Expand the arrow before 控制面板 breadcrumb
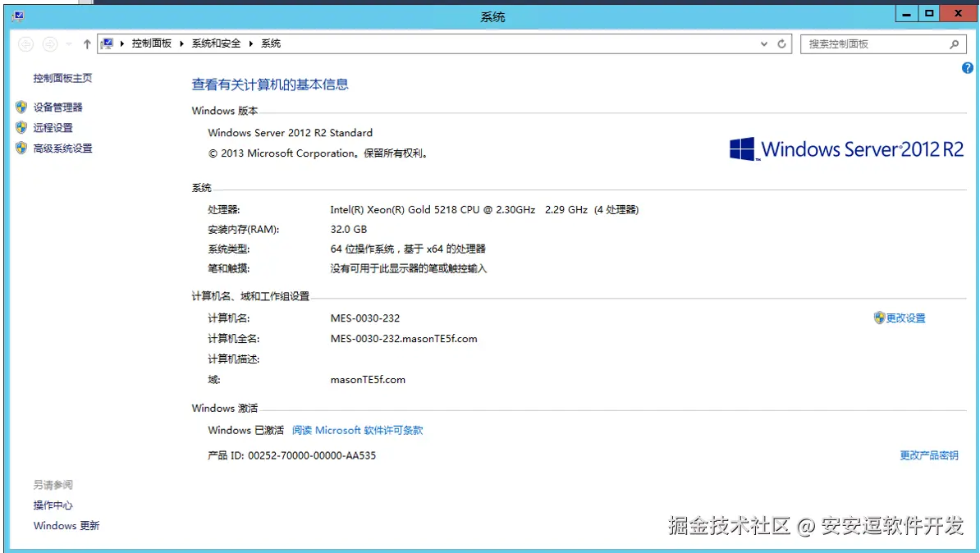The width and height of the screenshot is (980, 553). 121,43
